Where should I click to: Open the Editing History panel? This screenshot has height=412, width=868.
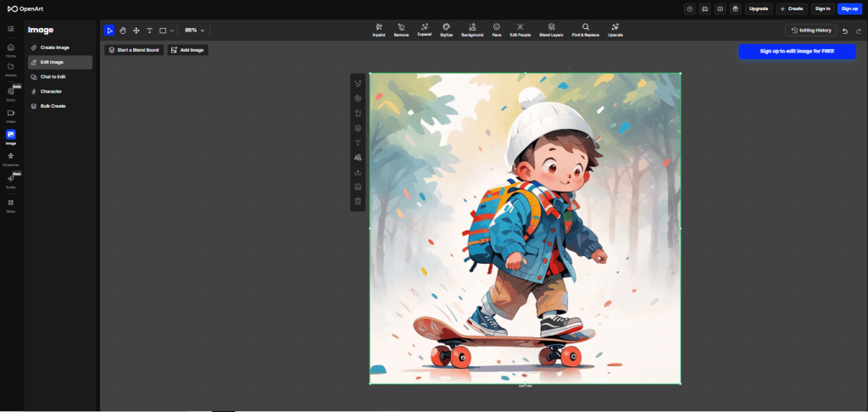[812, 31]
